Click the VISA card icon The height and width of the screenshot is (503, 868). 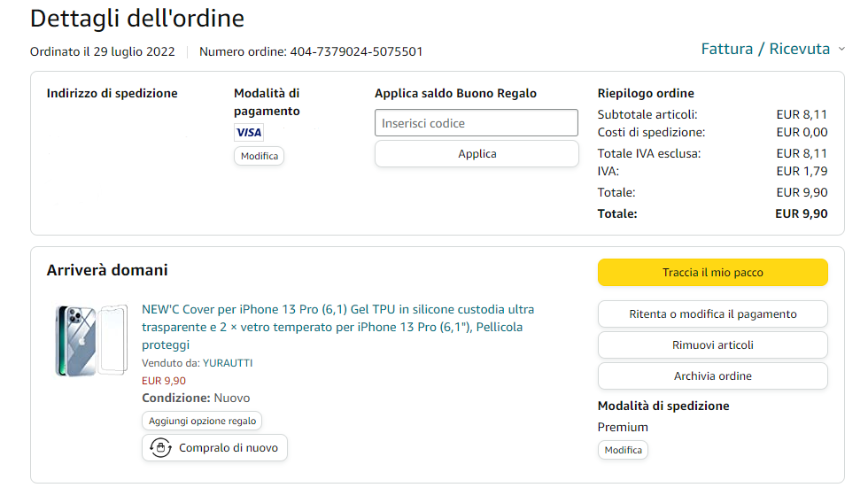[x=249, y=132]
